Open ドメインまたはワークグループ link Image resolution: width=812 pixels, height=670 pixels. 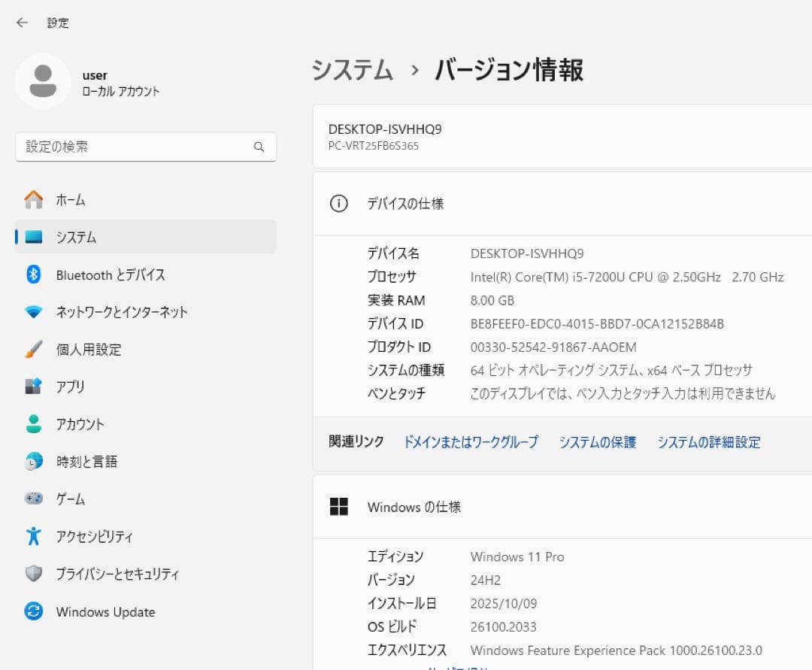pos(471,441)
